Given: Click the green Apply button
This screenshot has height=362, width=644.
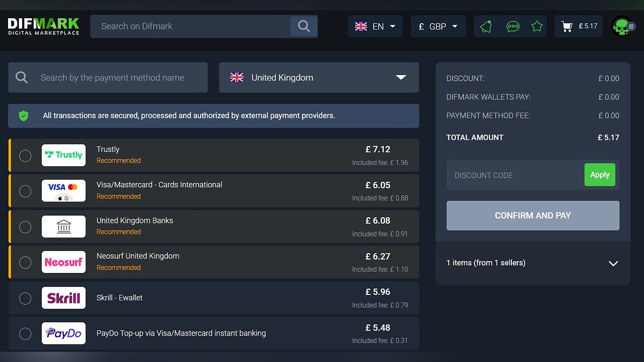Looking at the screenshot, I should coord(599,175).
